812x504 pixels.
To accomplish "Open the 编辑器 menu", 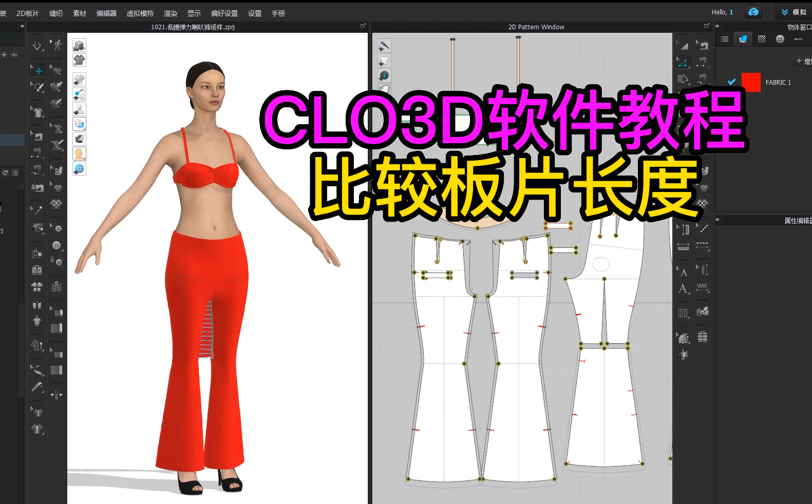I will click(x=106, y=13).
